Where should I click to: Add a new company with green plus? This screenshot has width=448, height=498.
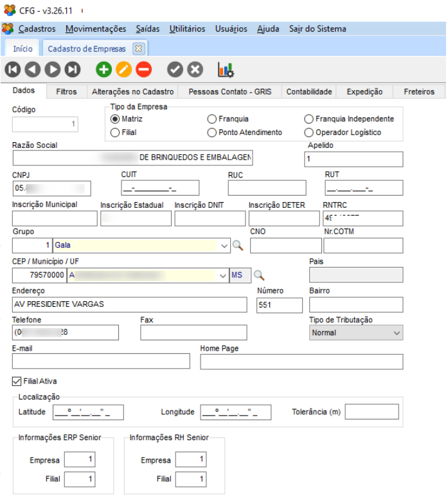click(x=103, y=69)
